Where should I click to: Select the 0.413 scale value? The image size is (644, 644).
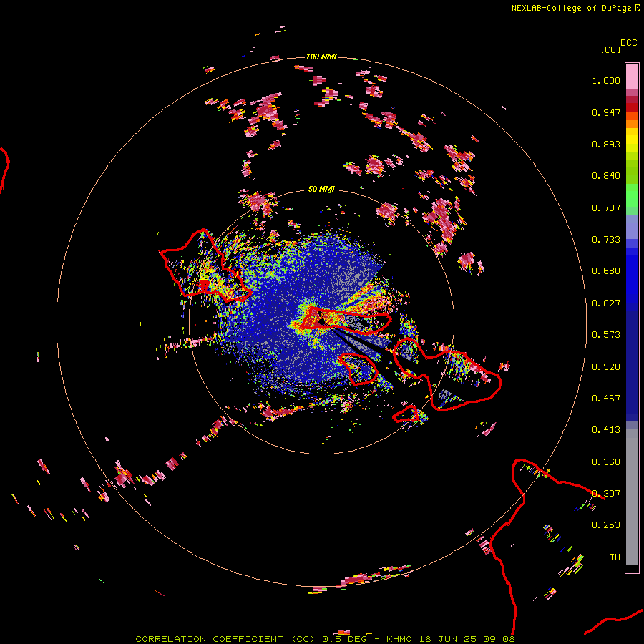(606, 430)
